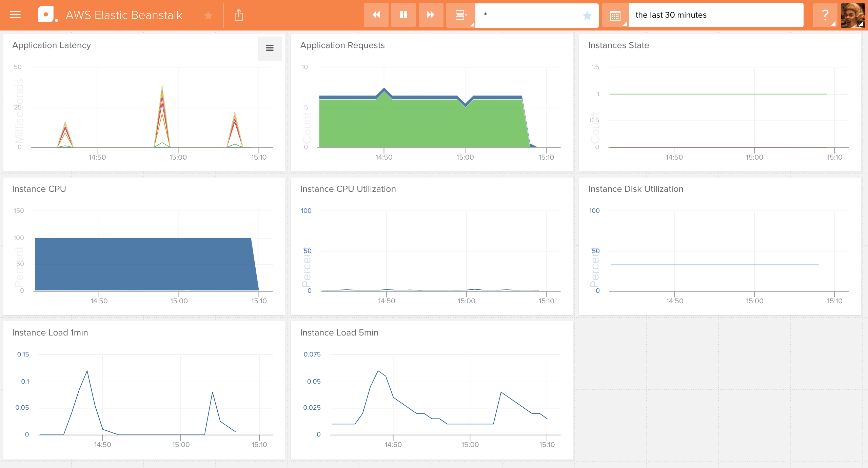Share the dashboard via export icon
The width and height of the screenshot is (868, 468).
(239, 15)
